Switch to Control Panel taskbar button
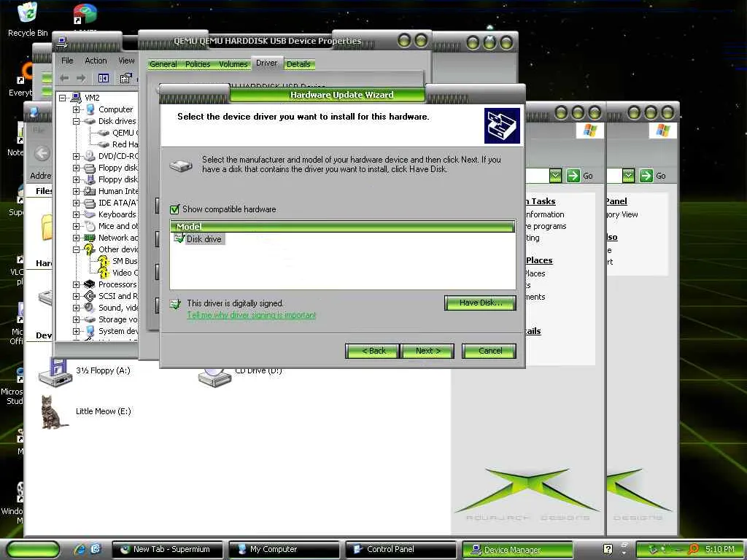747x560 pixels. (400, 550)
